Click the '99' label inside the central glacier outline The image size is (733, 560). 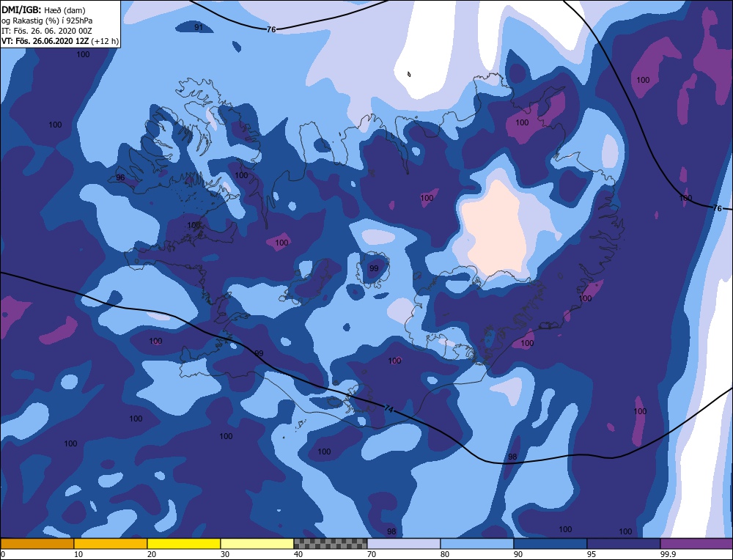click(x=374, y=268)
